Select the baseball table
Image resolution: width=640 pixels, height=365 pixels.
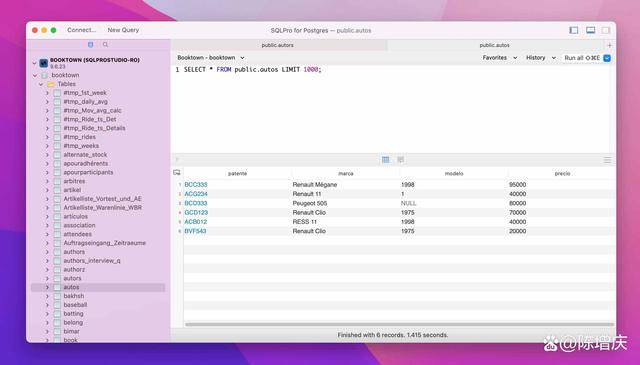[75, 305]
